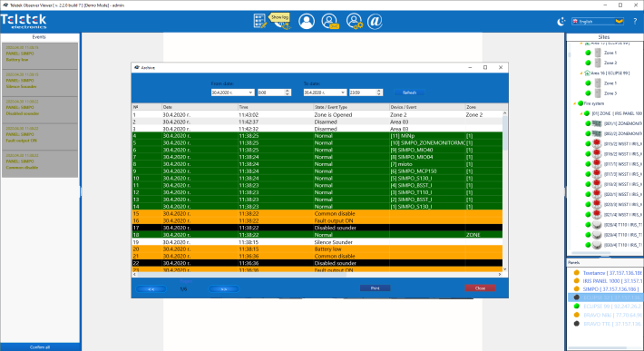644x351 pixels.
Task: Collapse the Area 16 [ECLIPSE 99] node
Action: point(581,73)
